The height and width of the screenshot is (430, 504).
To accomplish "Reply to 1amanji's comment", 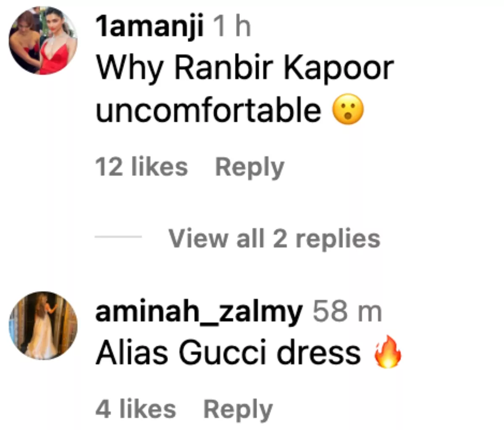I will click(249, 168).
